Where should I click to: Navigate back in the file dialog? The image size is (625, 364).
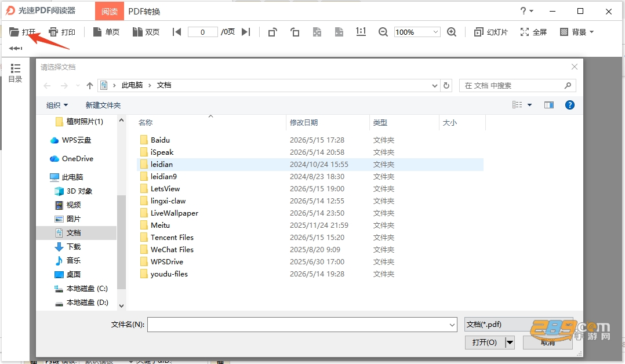click(47, 85)
